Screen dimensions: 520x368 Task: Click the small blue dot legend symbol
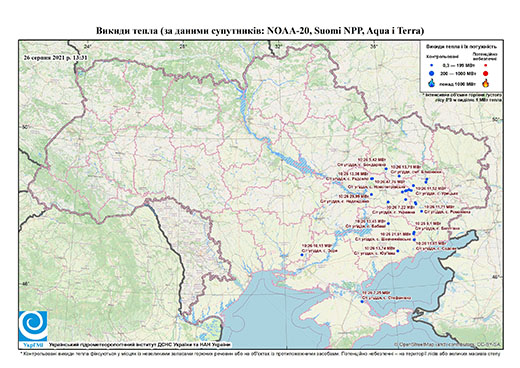tap(432, 65)
